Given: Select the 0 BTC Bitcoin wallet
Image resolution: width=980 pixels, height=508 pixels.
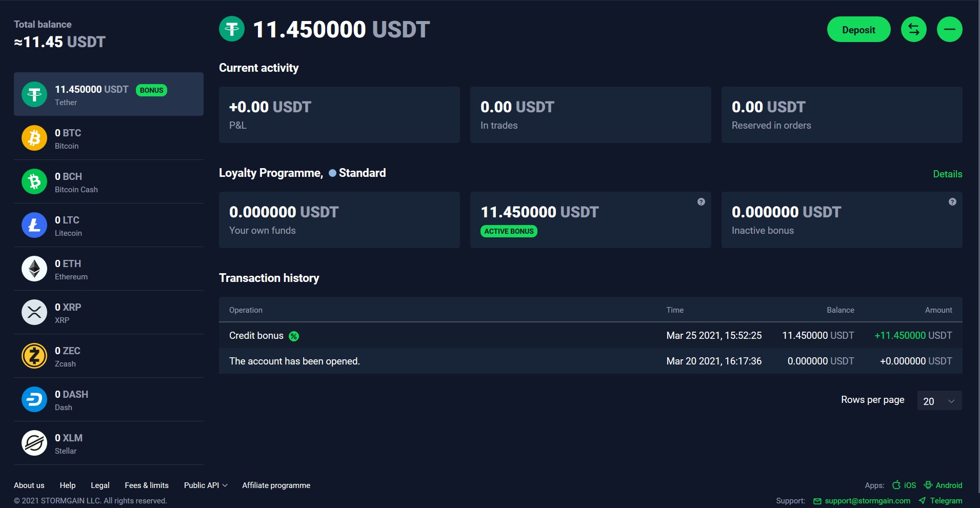Looking at the screenshot, I should pyautogui.click(x=109, y=138).
